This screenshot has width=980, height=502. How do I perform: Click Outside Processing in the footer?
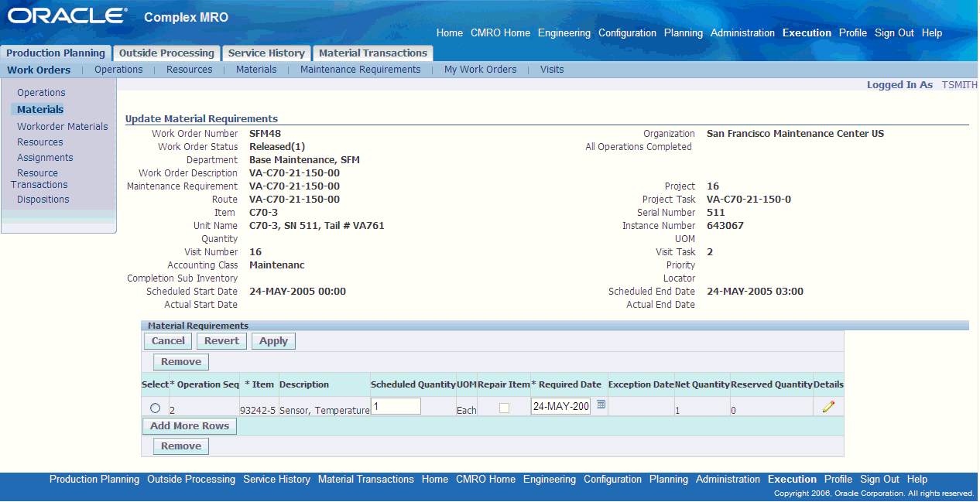coord(191,480)
